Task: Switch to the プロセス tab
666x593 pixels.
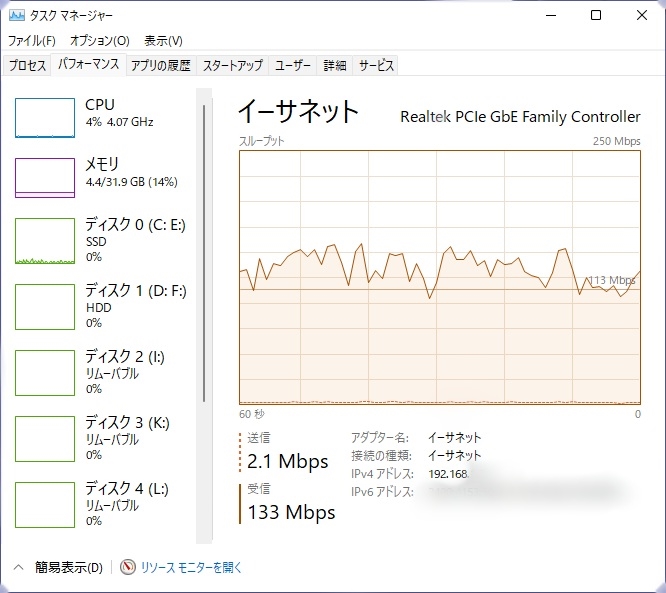Action: [27, 65]
